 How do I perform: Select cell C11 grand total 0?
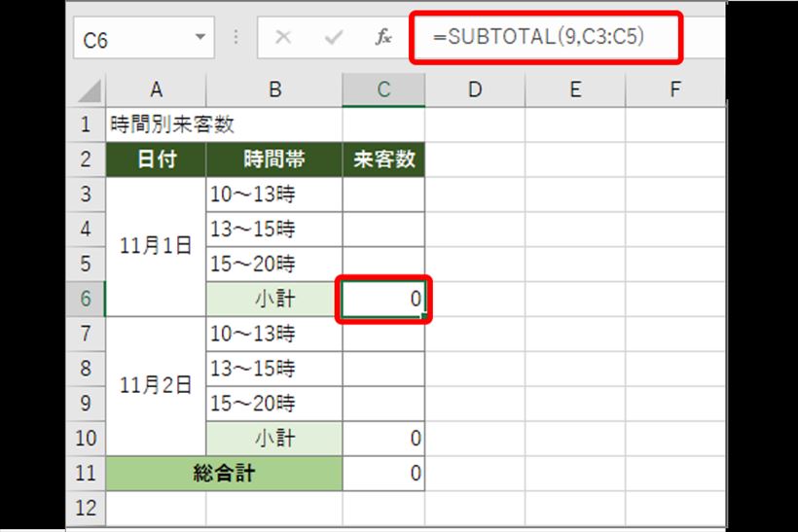383,474
